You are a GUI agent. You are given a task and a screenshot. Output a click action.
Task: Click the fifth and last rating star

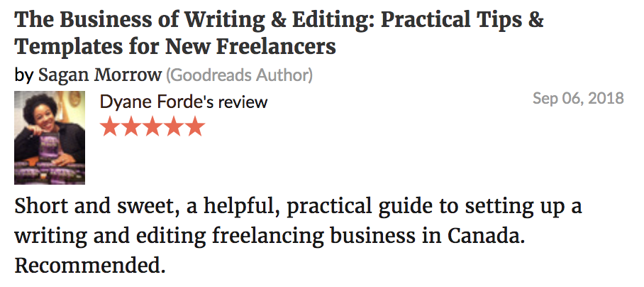195,126
